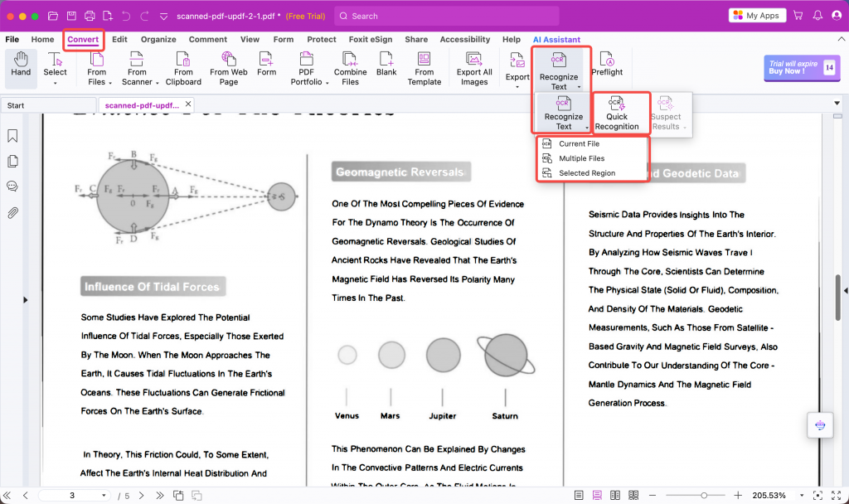Switch to facing pages view
The height and width of the screenshot is (504, 849).
(x=615, y=496)
